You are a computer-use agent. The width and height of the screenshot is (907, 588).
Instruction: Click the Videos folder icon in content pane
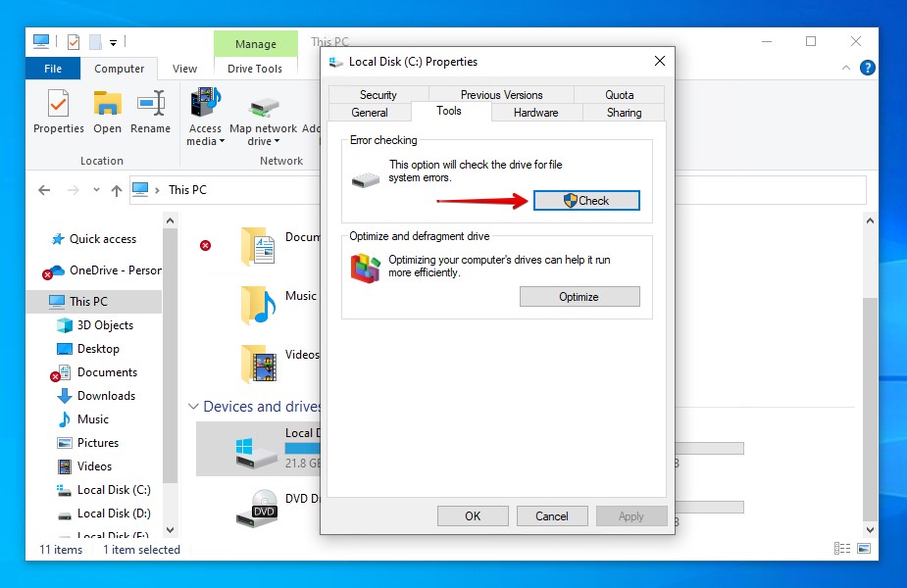point(258,364)
